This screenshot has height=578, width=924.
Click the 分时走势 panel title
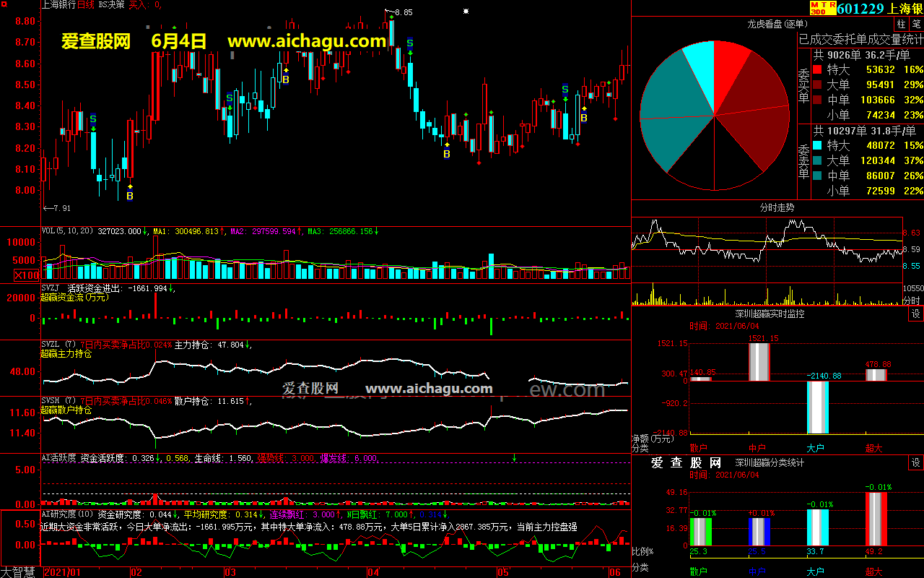pos(777,207)
